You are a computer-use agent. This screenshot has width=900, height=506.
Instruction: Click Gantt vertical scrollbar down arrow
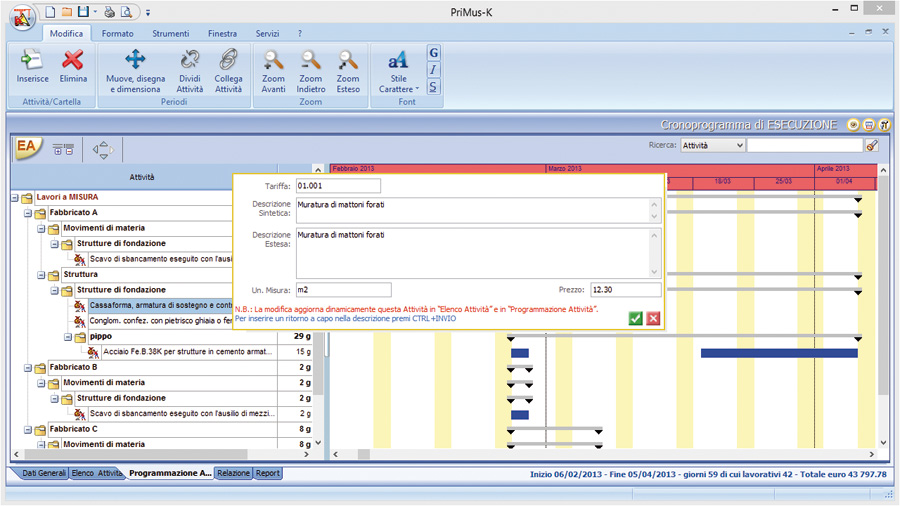[x=883, y=443]
